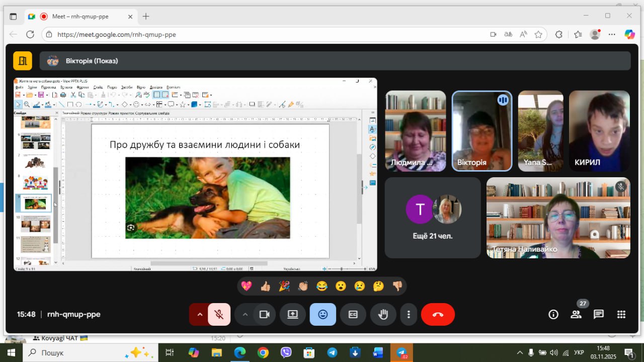Open Telegram from the taskbar
644x362 pixels.
click(332, 352)
